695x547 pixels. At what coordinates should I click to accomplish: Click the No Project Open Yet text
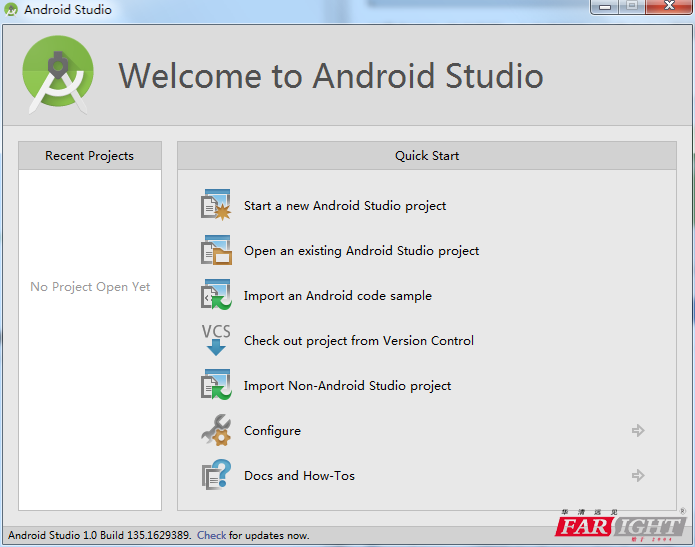[90, 287]
